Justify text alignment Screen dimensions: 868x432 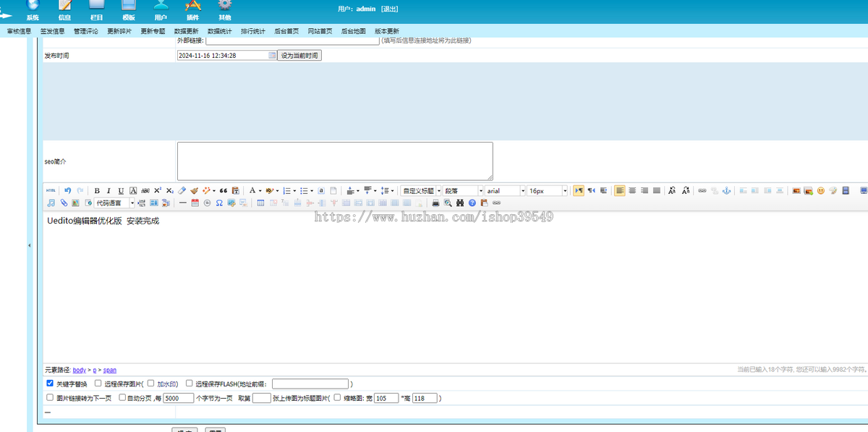(x=657, y=190)
